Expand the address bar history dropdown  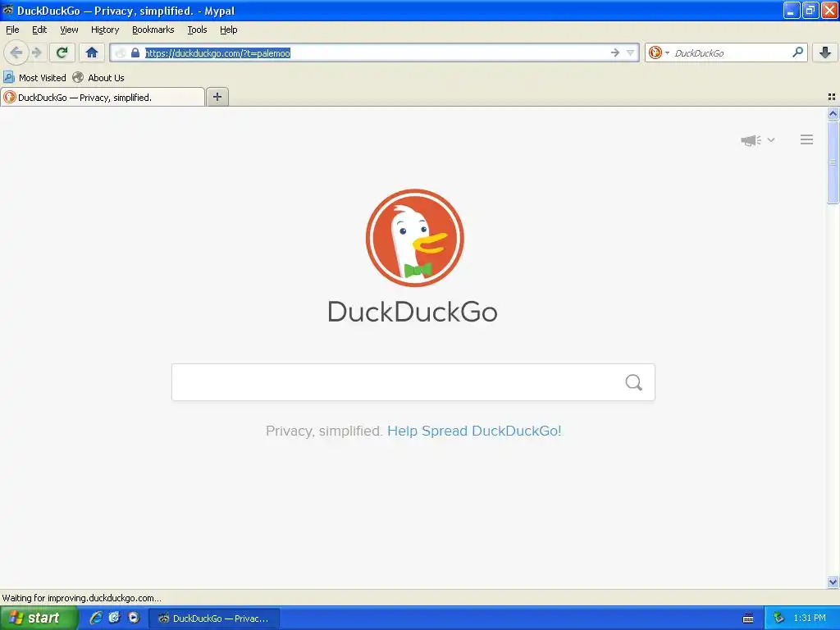631,52
